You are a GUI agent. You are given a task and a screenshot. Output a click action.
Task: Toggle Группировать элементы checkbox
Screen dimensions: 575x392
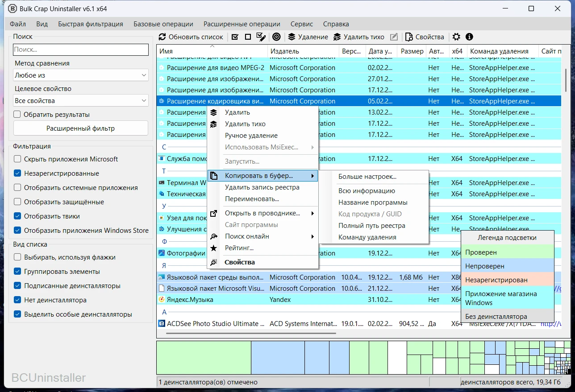point(17,272)
